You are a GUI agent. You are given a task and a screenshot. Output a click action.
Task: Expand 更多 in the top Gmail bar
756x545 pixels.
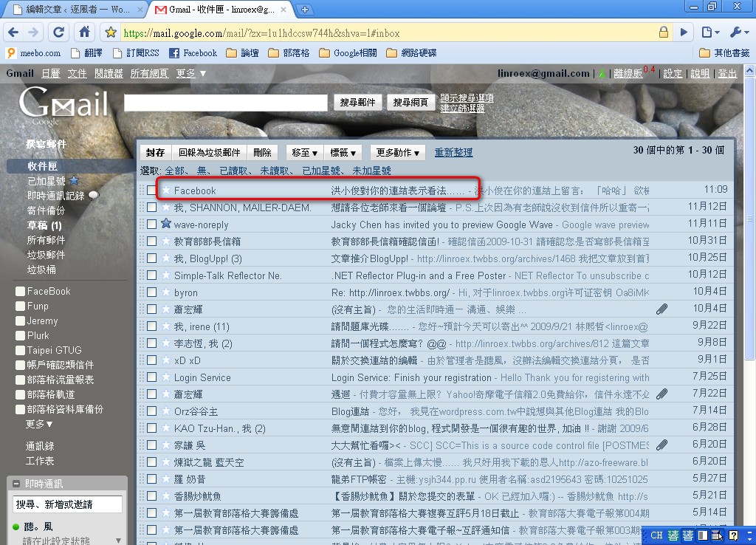(x=191, y=73)
